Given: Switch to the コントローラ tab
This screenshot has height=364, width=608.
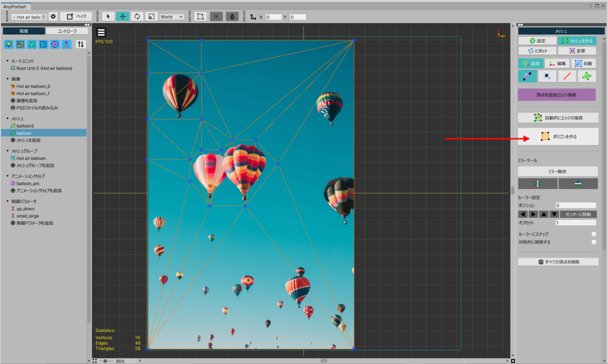Looking at the screenshot, I should (66, 31).
